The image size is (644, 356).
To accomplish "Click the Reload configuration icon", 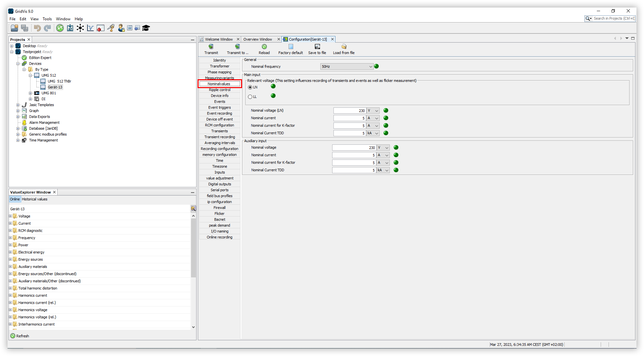I will (264, 47).
